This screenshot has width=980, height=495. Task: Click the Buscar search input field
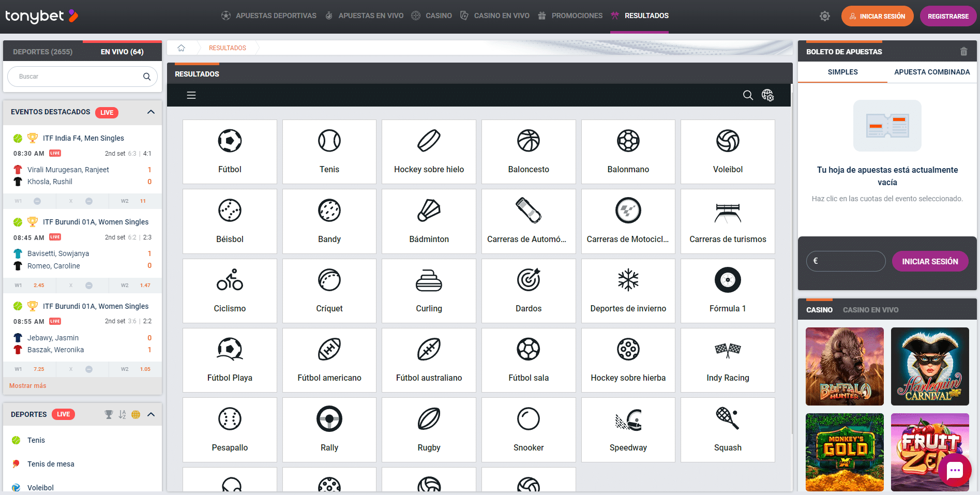(x=78, y=77)
